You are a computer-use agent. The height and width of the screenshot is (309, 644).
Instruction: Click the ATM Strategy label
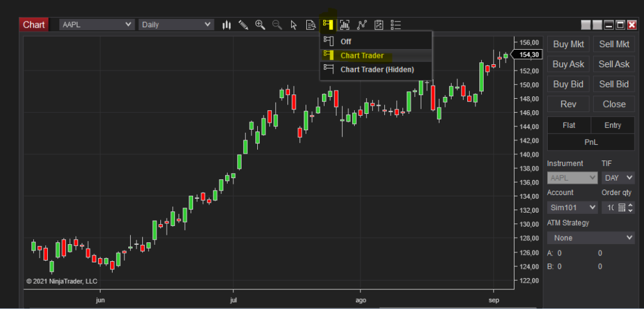(x=568, y=223)
